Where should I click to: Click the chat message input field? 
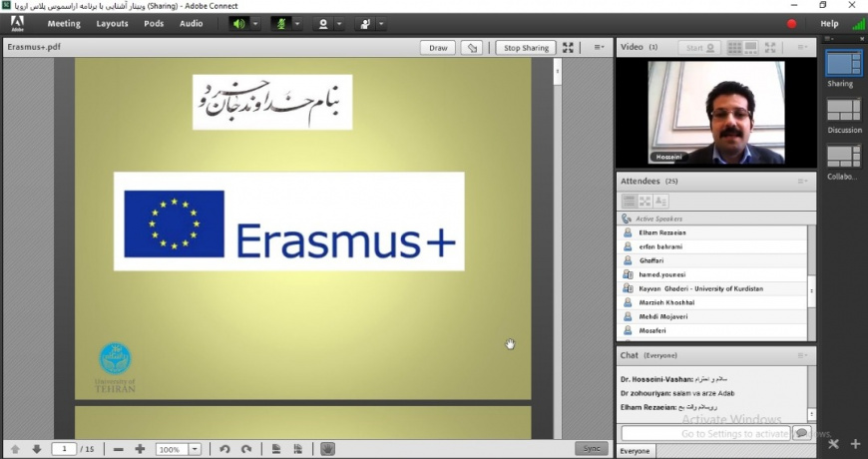coord(705,433)
